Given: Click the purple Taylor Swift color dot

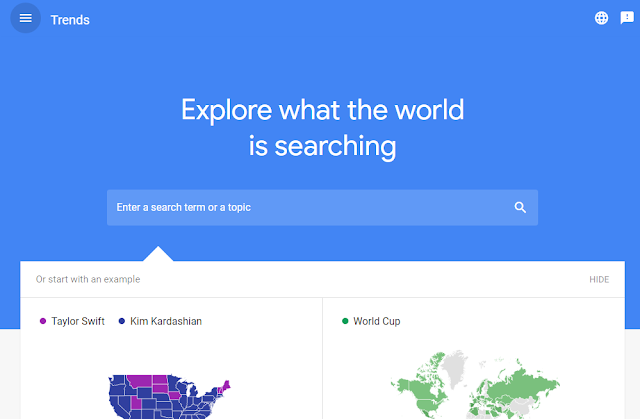Looking at the screenshot, I should [x=43, y=321].
